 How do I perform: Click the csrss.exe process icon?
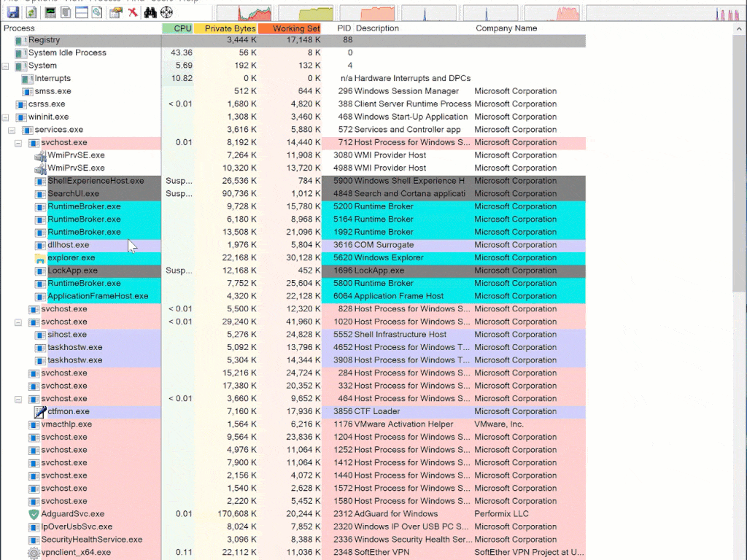point(20,104)
